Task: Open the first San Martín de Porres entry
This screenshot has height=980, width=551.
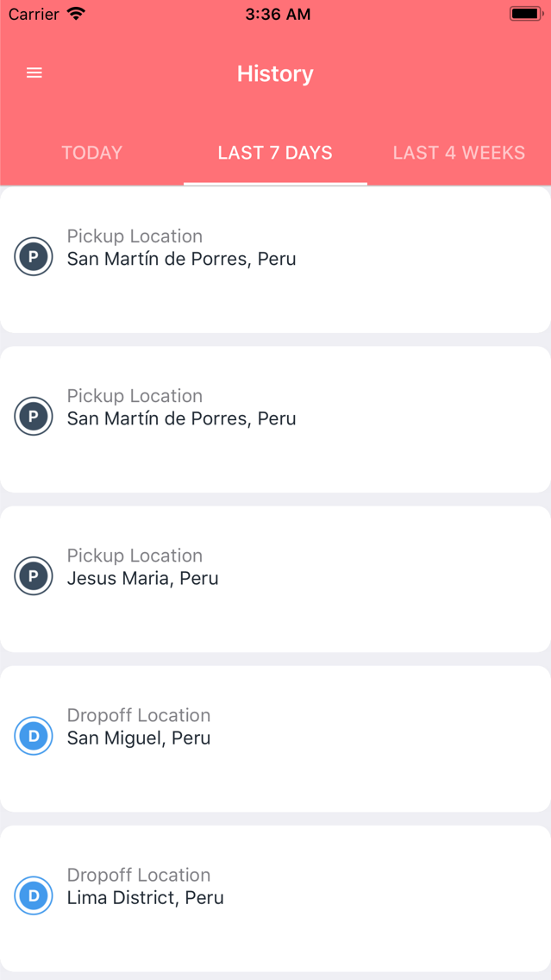Action: [276, 260]
